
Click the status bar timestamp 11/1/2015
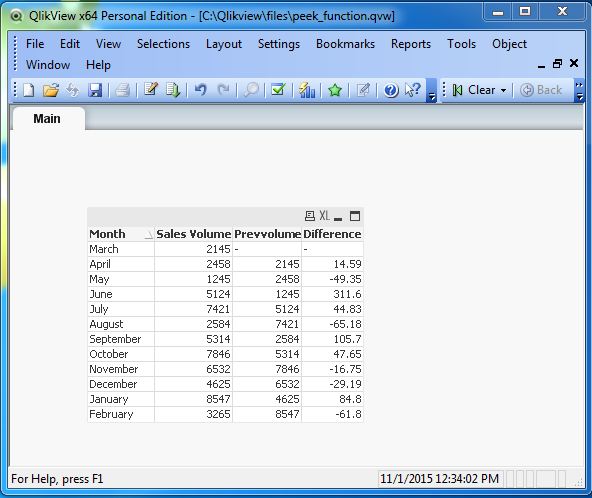point(439,479)
